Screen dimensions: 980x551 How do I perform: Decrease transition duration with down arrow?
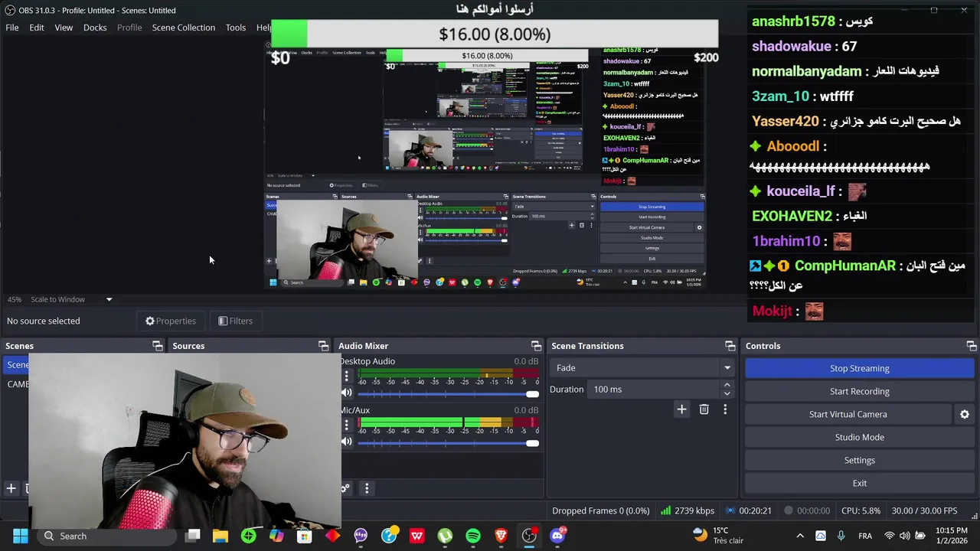(727, 394)
